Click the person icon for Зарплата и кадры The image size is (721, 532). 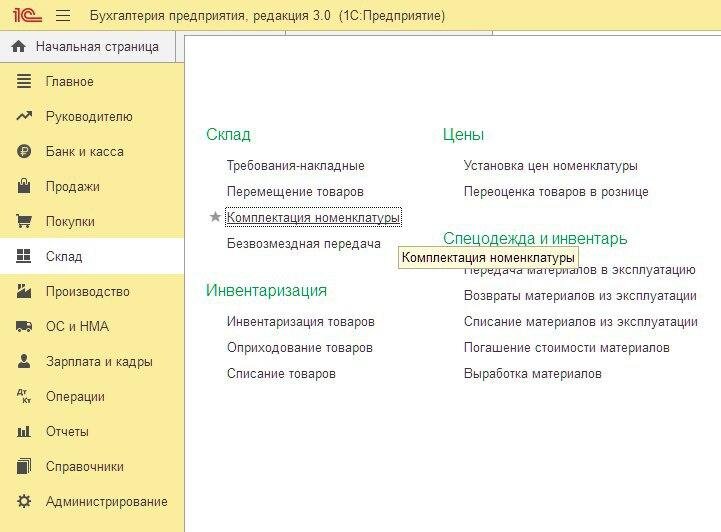pos(24,361)
